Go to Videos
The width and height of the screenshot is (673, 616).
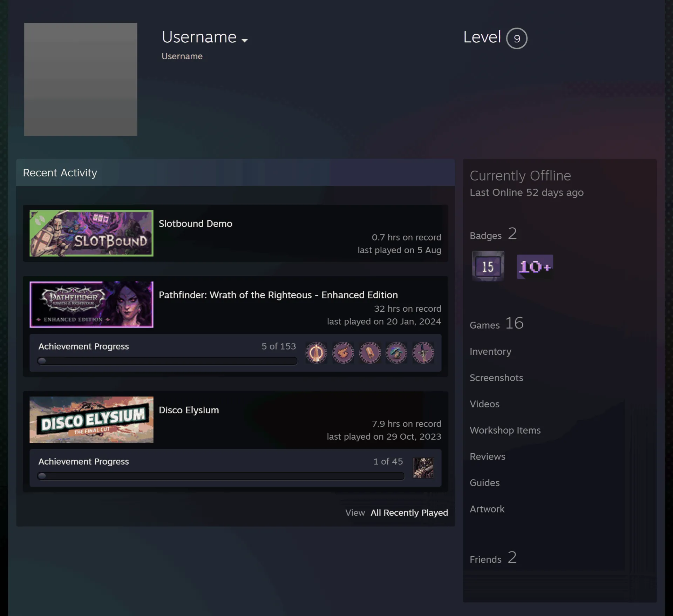coord(484,404)
